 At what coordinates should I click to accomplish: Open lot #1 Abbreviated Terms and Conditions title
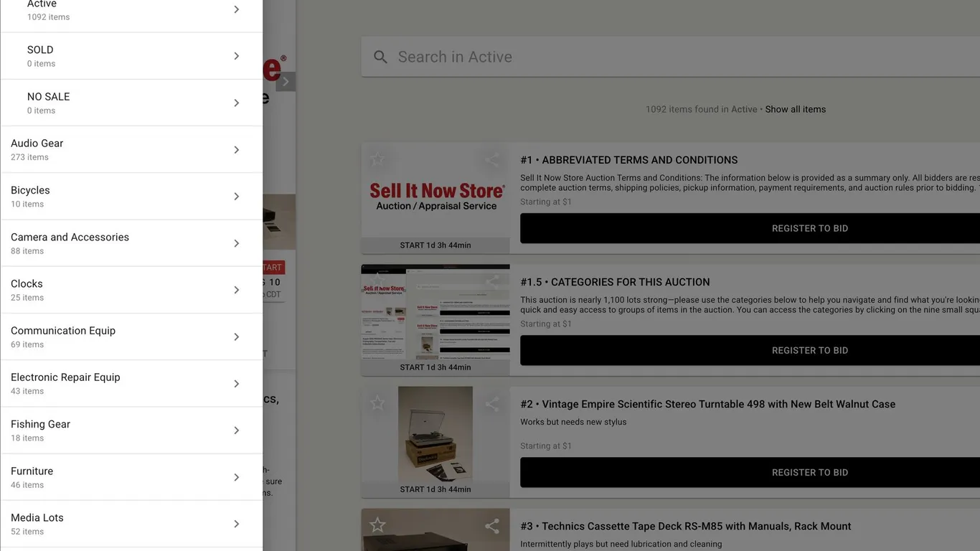pyautogui.click(x=629, y=160)
